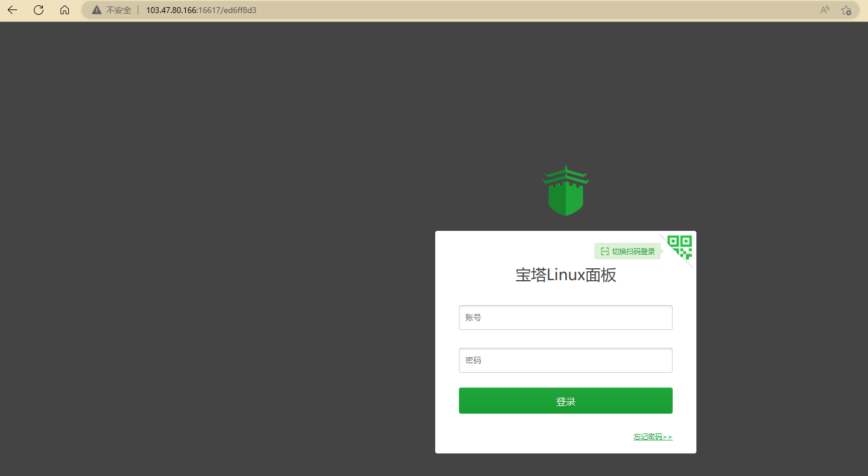
Task: Select the address bar URL text
Action: pos(201,10)
